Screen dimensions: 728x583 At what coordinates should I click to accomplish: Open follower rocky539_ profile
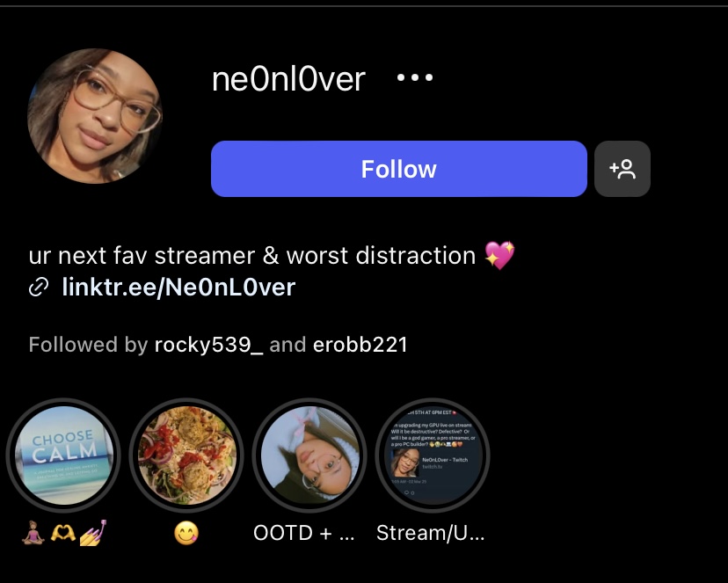tap(208, 345)
